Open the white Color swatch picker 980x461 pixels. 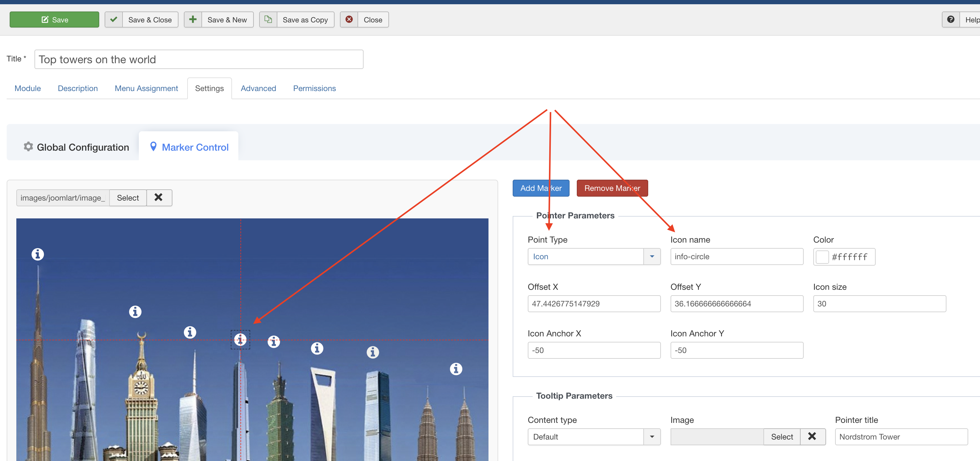[822, 257]
